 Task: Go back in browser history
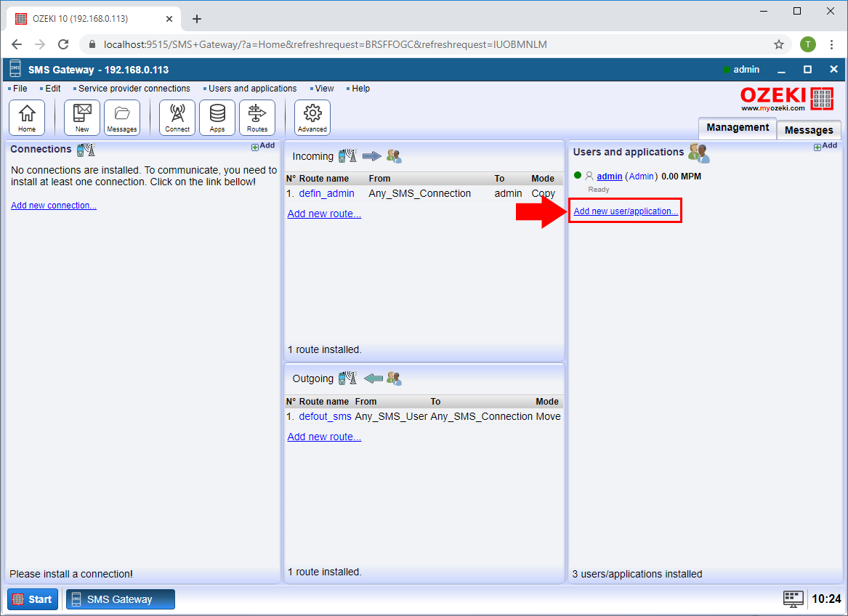pos(17,44)
